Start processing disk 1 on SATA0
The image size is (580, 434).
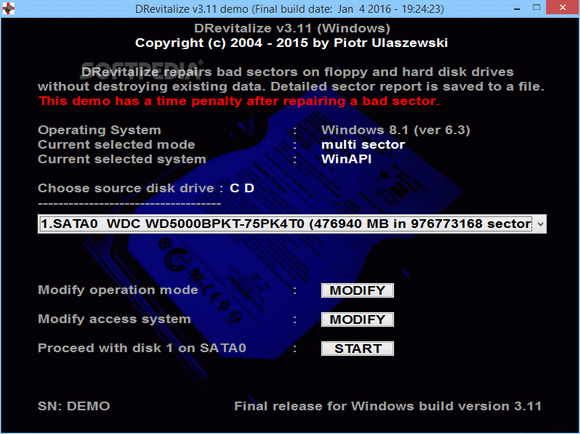pyautogui.click(x=357, y=349)
